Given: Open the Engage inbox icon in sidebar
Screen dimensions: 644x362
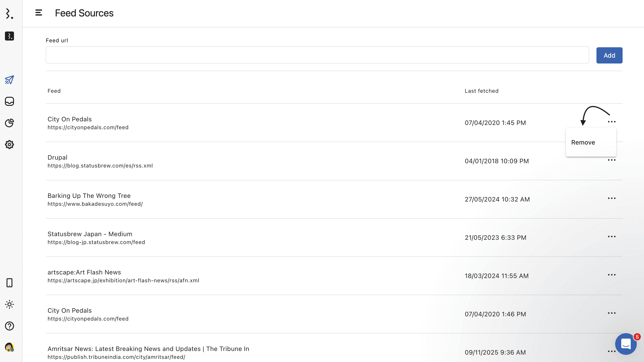Looking at the screenshot, I should [x=9, y=102].
